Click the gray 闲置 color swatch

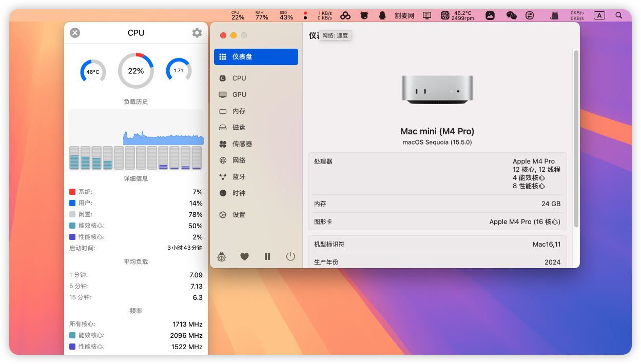pyautogui.click(x=72, y=214)
